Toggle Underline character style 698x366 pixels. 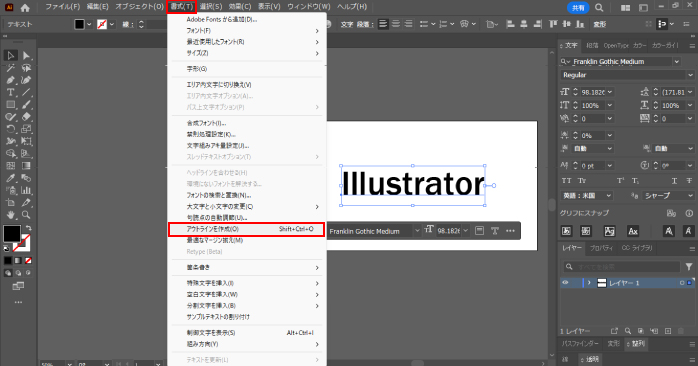point(674,181)
